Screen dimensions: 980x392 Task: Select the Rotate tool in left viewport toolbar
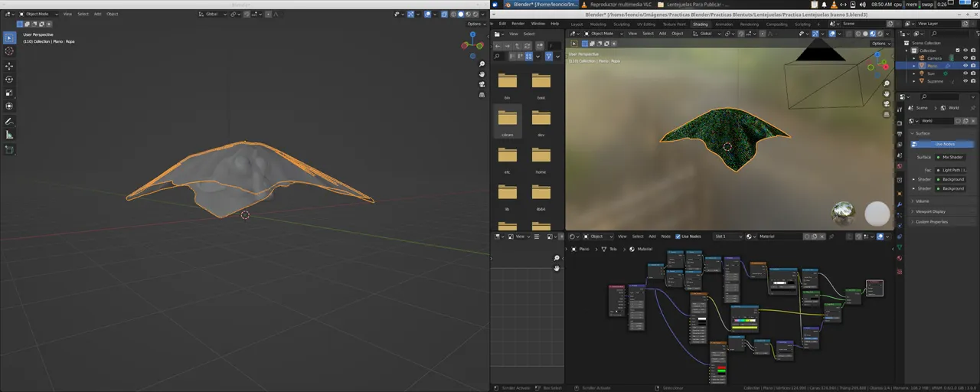9,80
